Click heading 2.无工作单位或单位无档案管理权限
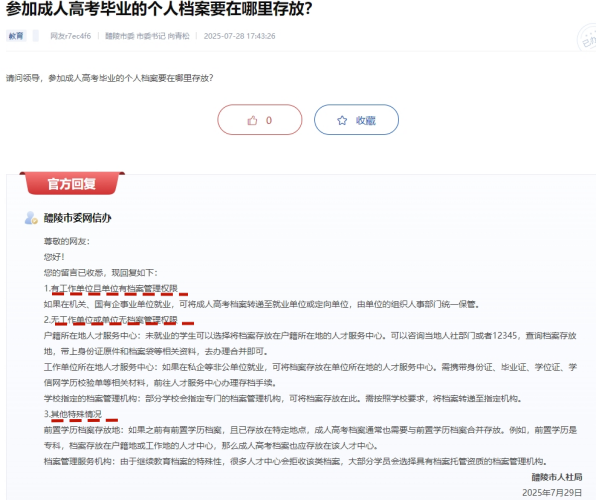596x500 pixels. coord(111,320)
